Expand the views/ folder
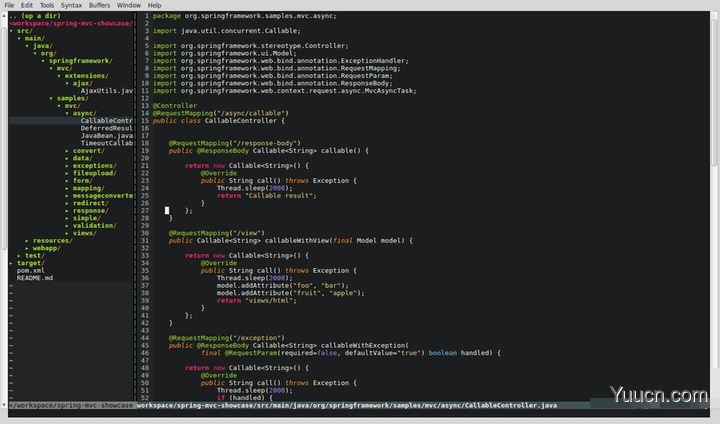The image size is (720, 424). click(x=81, y=233)
